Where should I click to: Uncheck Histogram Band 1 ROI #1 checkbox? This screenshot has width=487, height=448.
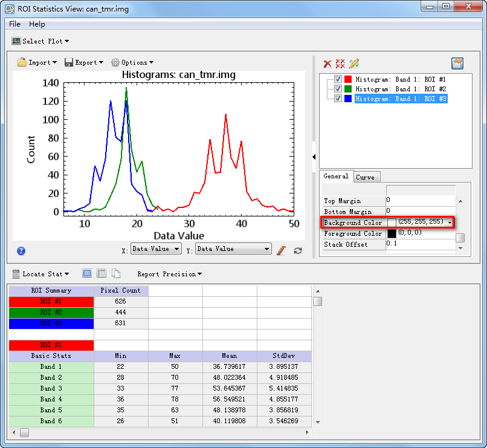coord(338,79)
